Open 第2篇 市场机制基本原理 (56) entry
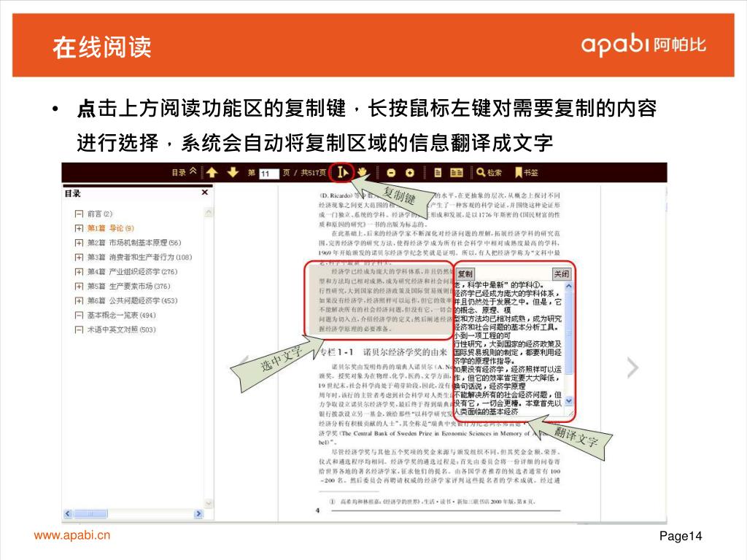Image resolution: width=747 pixels, height=560 pixels. (134, 242)
